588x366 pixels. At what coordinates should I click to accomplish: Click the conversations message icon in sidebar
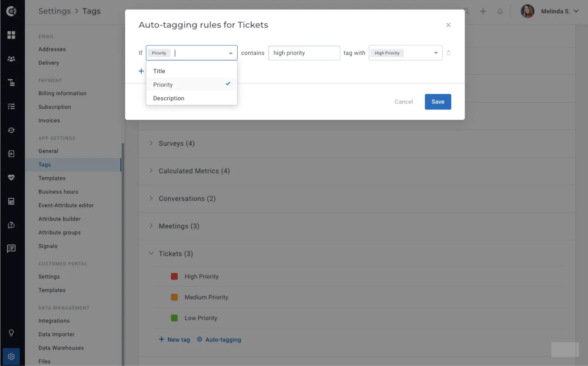click(11, 249)
